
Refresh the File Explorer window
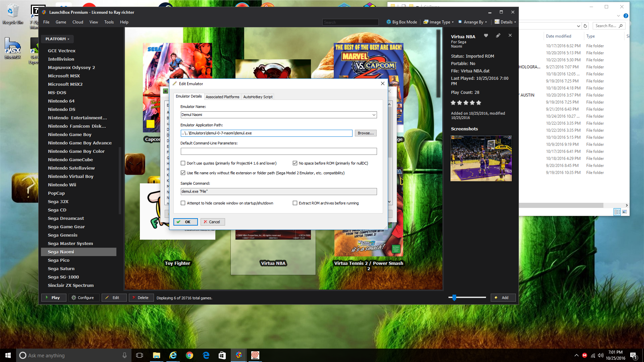click(585, 26)
